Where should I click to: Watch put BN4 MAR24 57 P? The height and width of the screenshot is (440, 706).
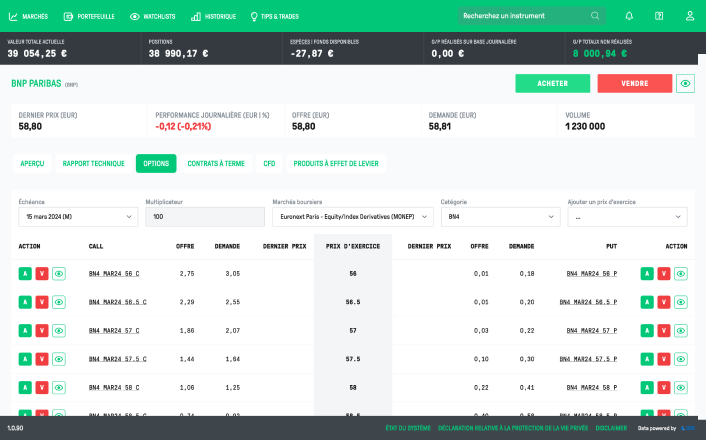click(x=681, y=331)
